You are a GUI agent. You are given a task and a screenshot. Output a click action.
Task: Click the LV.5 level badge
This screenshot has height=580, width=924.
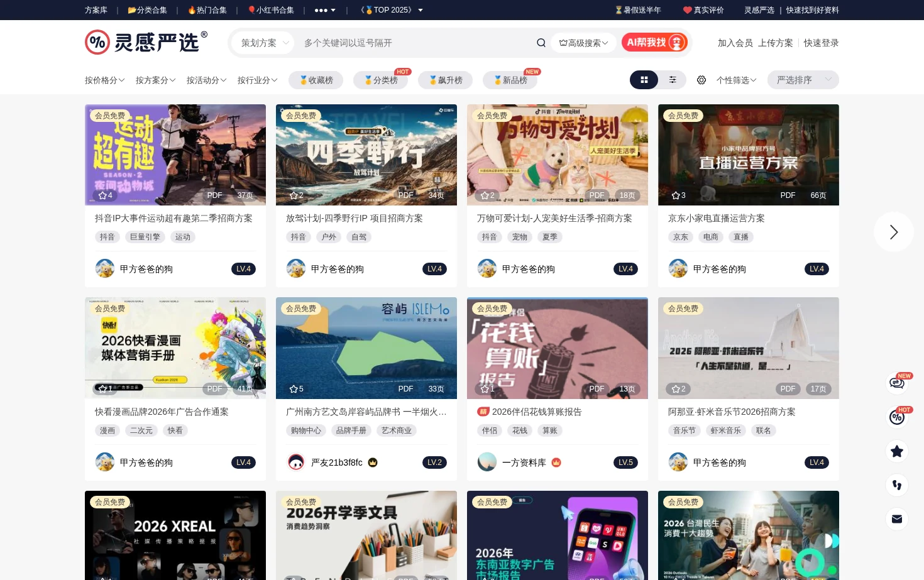625,462
